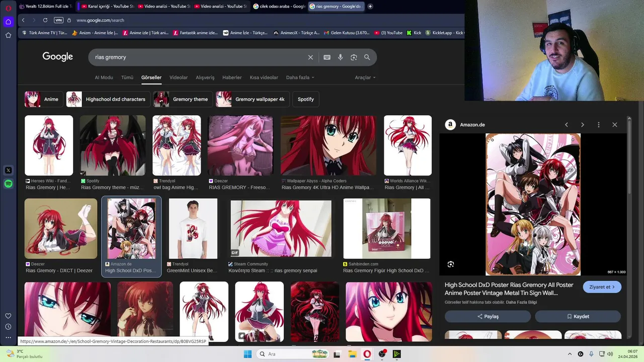Go back with the browser back arrow
Screen dimensions: 644x362
click(23, 20)
